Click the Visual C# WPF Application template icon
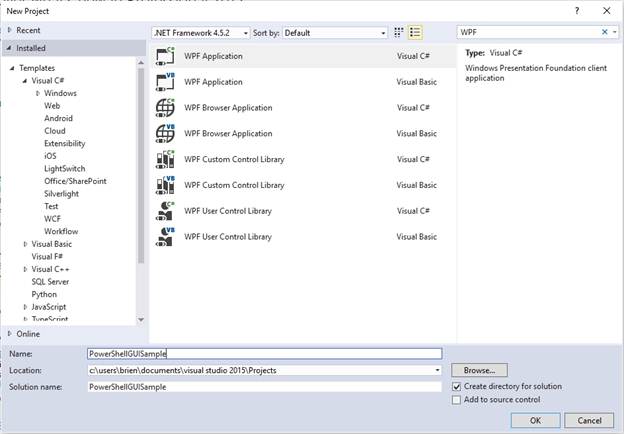 [x=165, y=56]
